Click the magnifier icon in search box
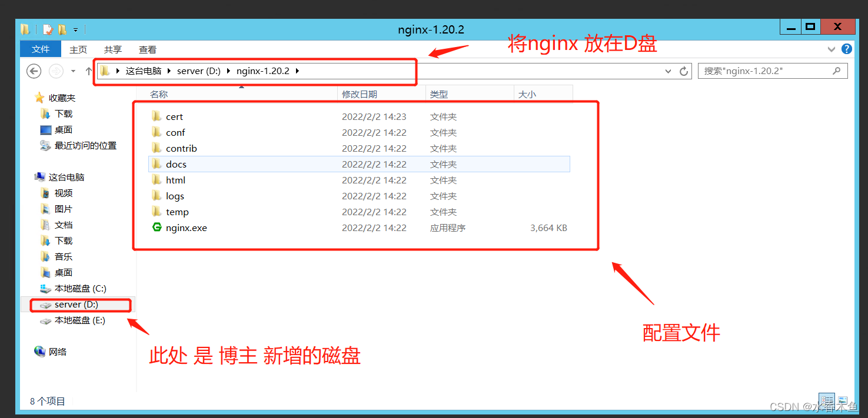The image size is (868, 418). [x=837, y=71]
